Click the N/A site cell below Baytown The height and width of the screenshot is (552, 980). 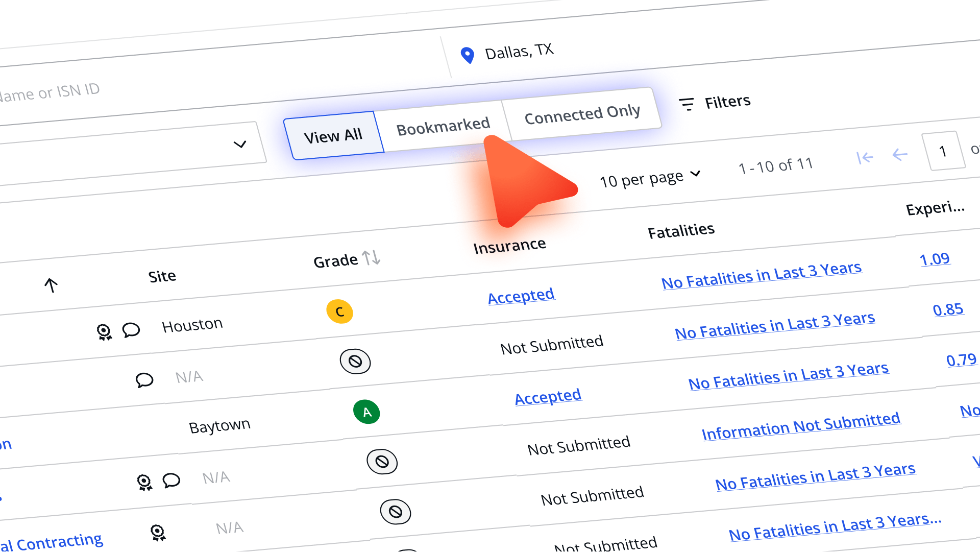click(x=216, y=477)
